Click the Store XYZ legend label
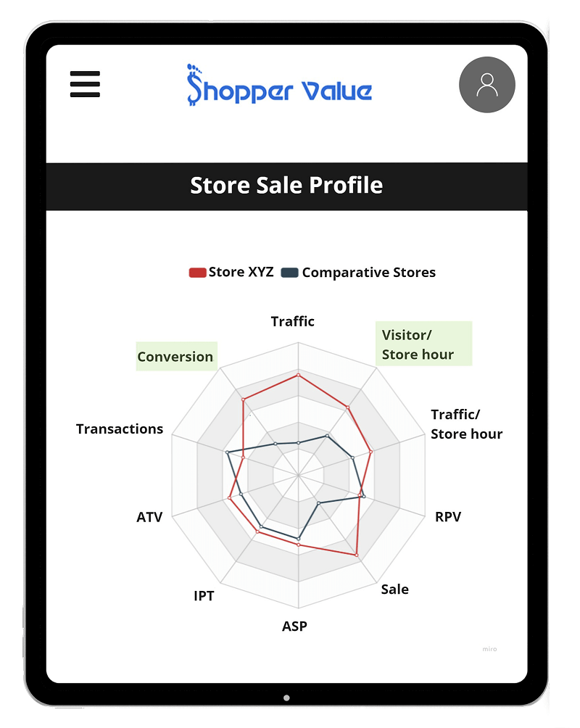The width and height of the screenshot is (580, 728). coord(241,272)
